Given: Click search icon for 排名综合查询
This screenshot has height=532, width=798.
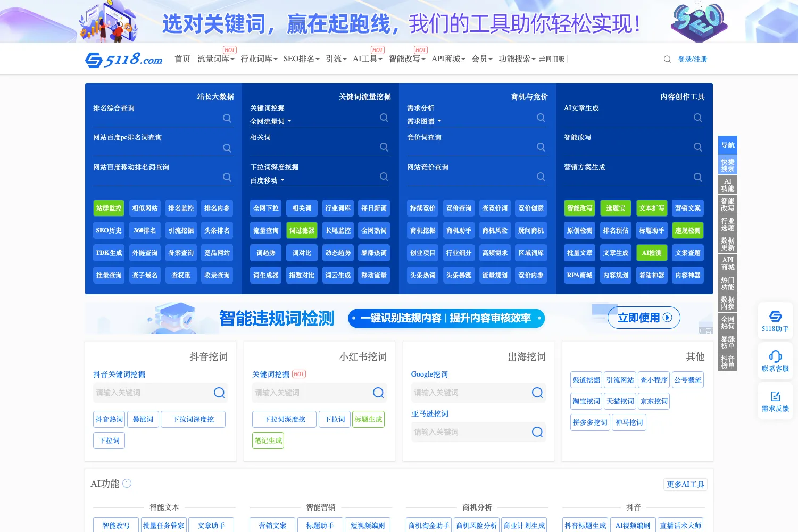Looking at the screenshot, I should pos(227,118).
